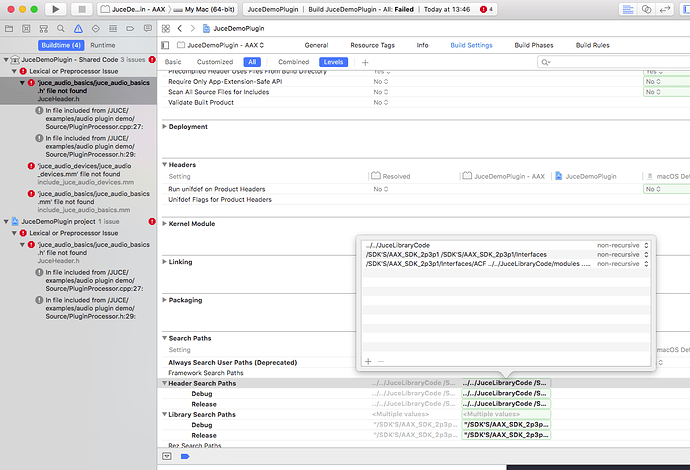690x470 pixels.
Task: Click the JuceDemoPlugin breadcrumb in the jump bar
Action: coord(234,29)
